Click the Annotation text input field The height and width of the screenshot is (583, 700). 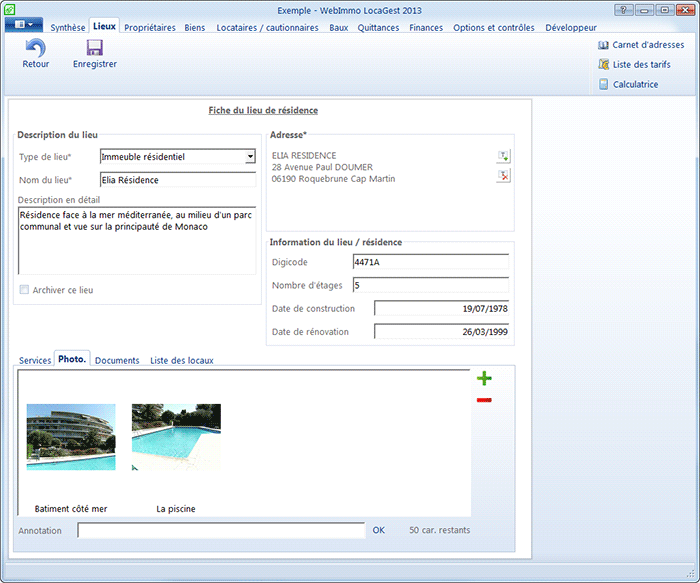pos(221,531)
